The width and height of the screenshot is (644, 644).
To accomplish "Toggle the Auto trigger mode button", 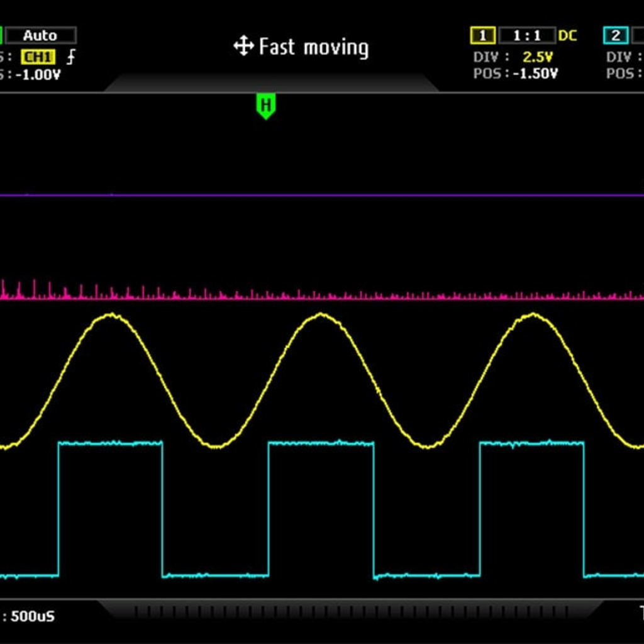I will point(40,35).
